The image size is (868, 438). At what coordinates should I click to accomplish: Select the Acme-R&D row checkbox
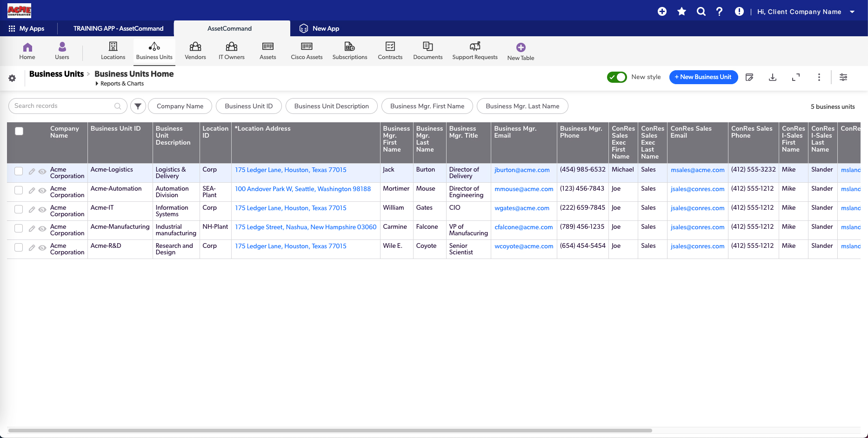point(19,247)
